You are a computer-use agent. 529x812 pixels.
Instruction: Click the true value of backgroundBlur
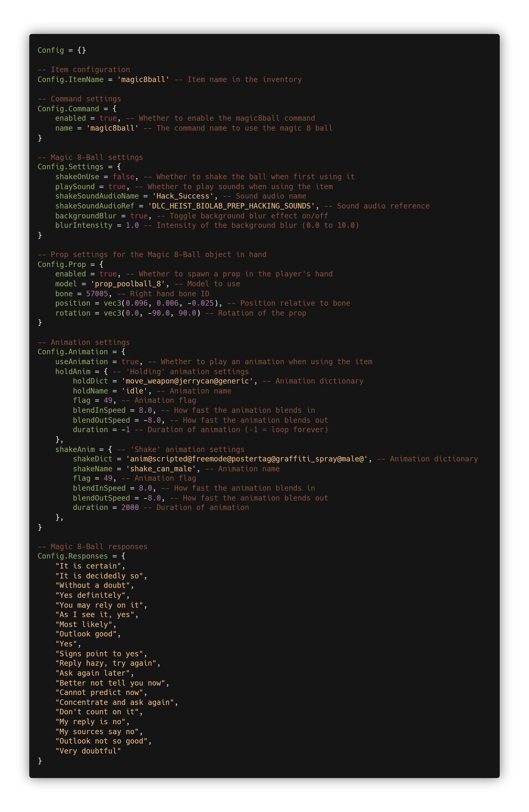pyautogui.click(x=139, y=216)
